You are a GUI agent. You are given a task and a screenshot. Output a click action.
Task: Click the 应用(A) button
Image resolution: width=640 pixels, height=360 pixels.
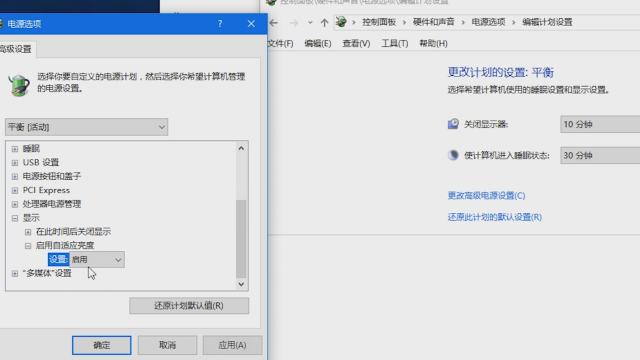click(232, 345)
